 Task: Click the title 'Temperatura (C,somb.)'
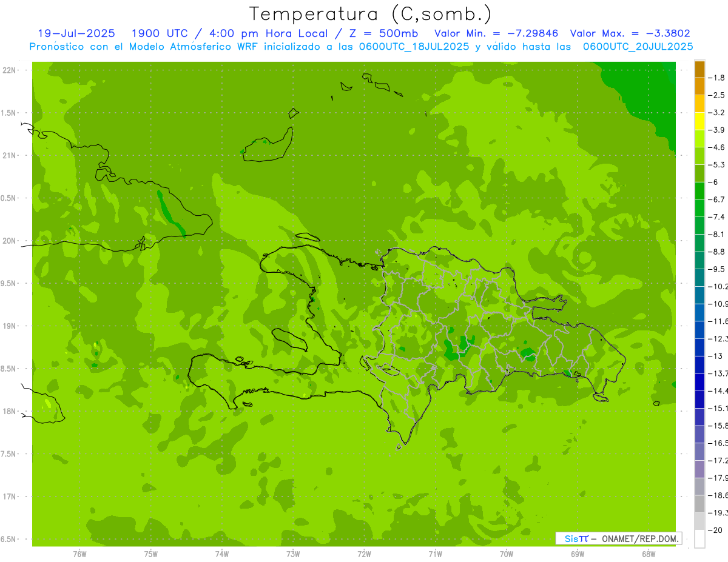[x=371, y=15]
